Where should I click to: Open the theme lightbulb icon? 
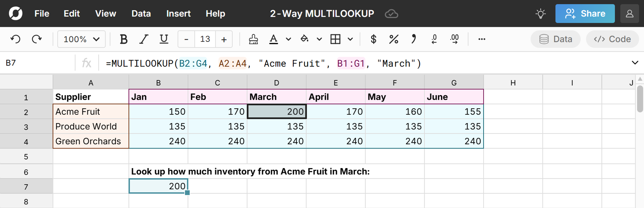[x=540, y=14]
